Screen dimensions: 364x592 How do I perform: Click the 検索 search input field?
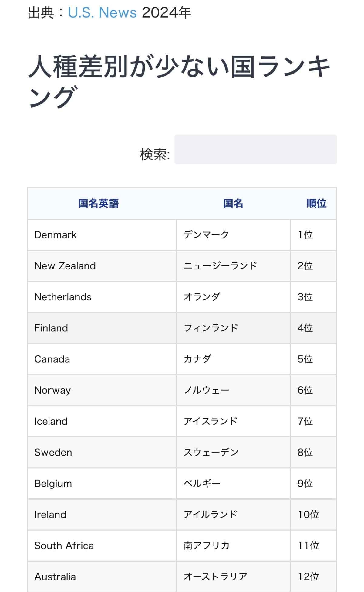pos(255,149)
